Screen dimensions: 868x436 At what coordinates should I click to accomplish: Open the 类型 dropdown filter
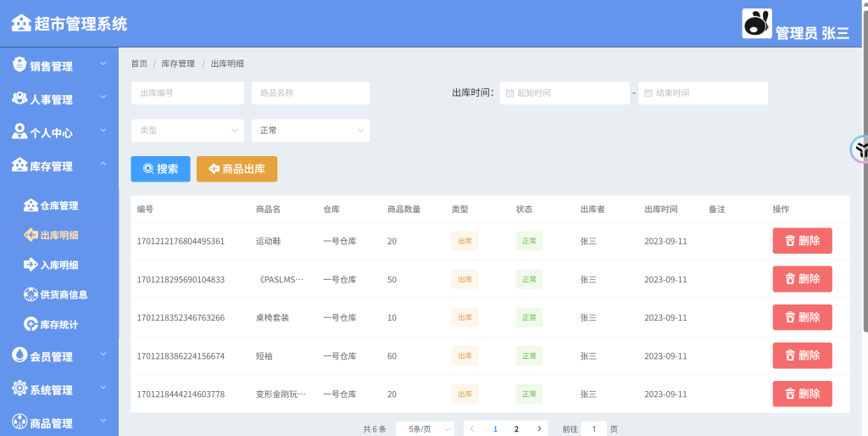[x=187, y=131]
